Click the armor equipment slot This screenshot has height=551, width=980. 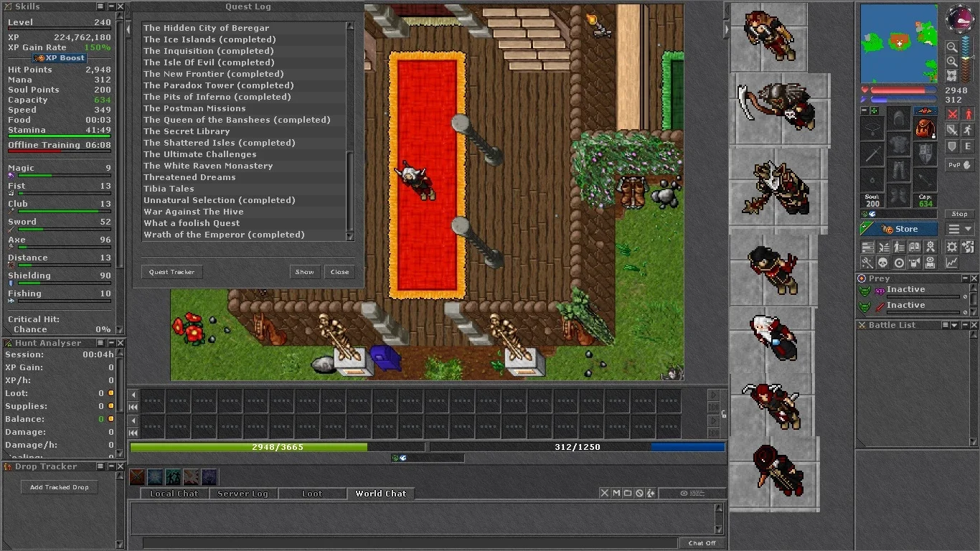point(899,143)
